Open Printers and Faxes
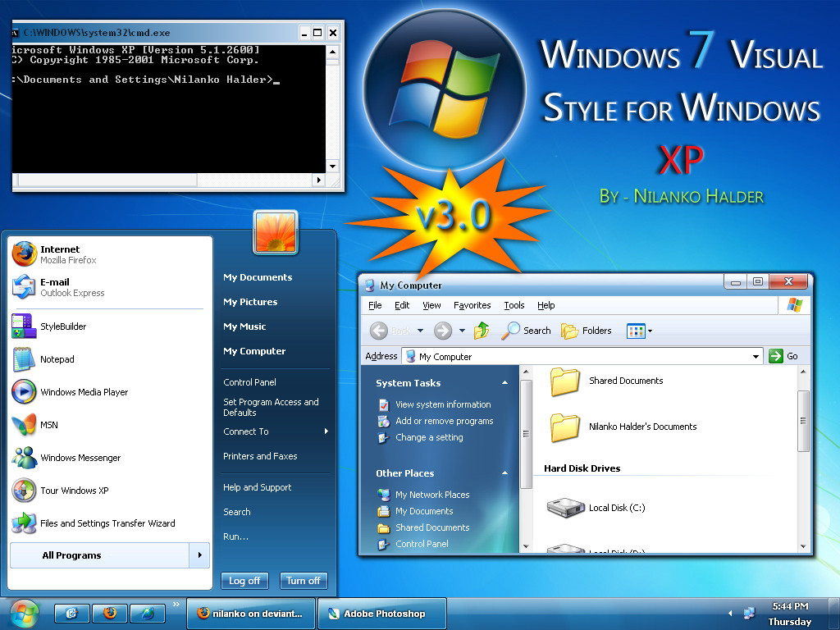840x630 pixels. (260, 456)
